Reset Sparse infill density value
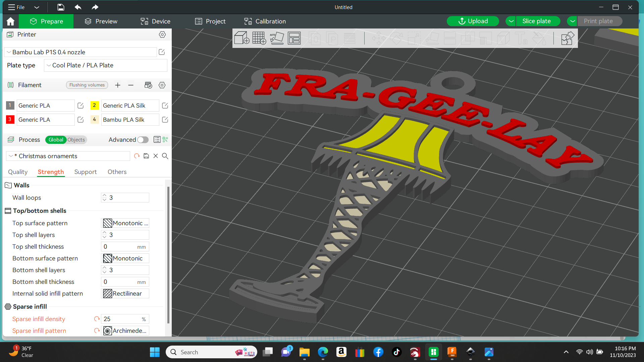This screenshot has width=644, height=362. point(97,319)
